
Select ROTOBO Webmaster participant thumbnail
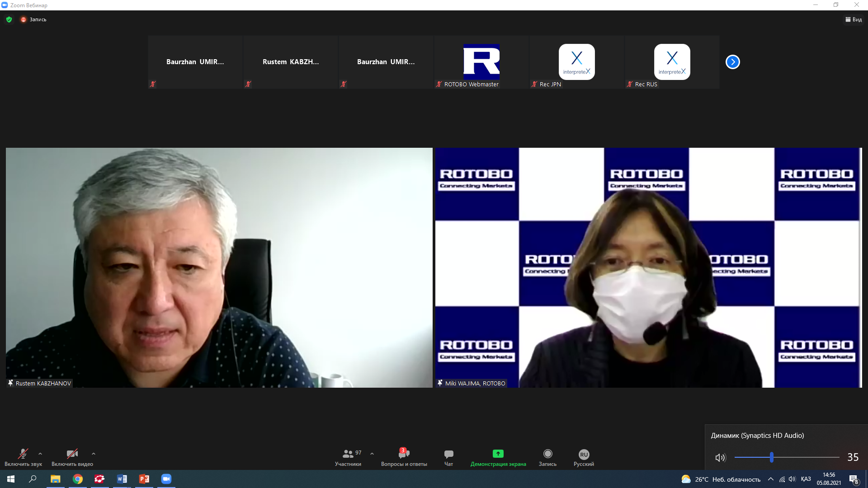[481, 62]
